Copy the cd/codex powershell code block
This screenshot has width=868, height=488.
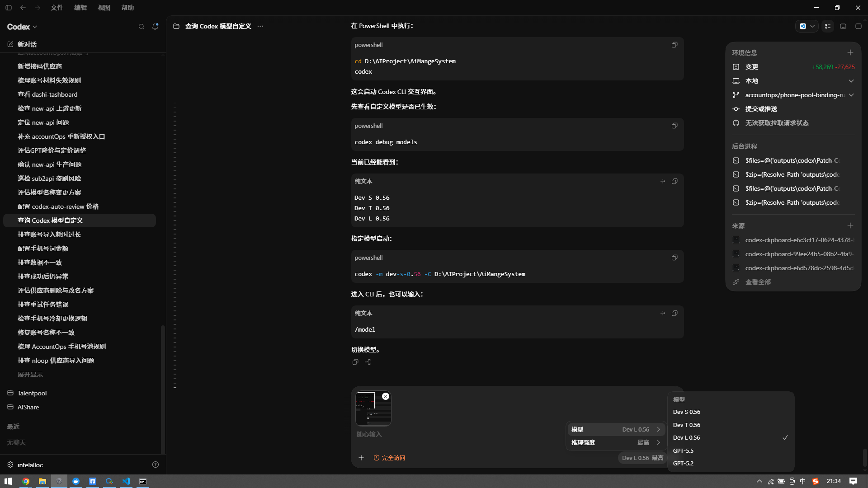(x=675, y=45)
